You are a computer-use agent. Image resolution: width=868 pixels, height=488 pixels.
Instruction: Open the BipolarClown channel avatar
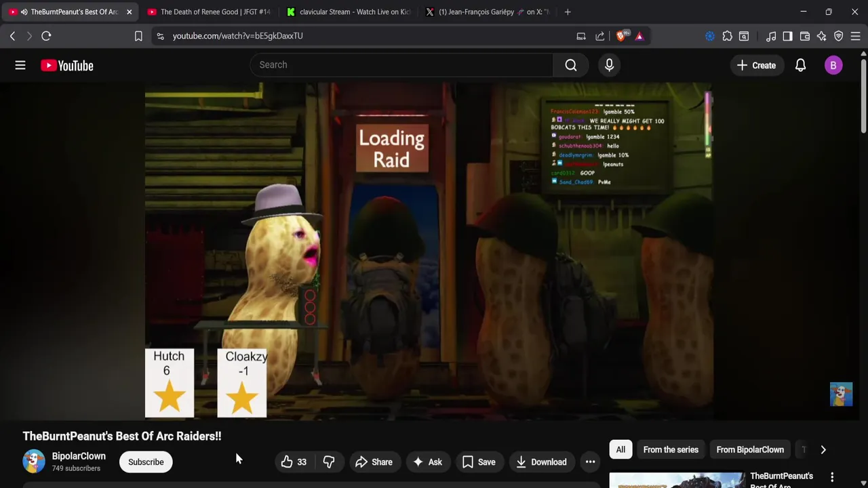tap(33, 462)
